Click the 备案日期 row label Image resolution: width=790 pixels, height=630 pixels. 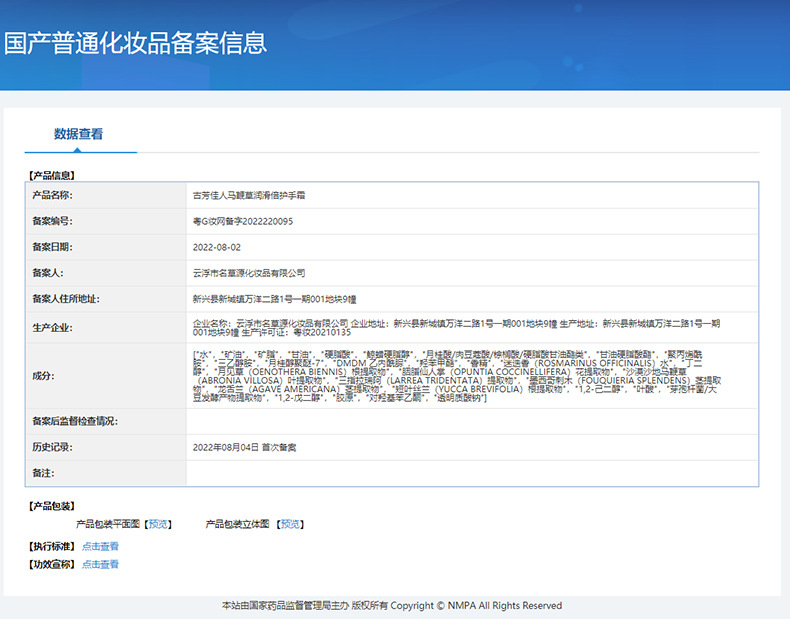pos(52,247)
